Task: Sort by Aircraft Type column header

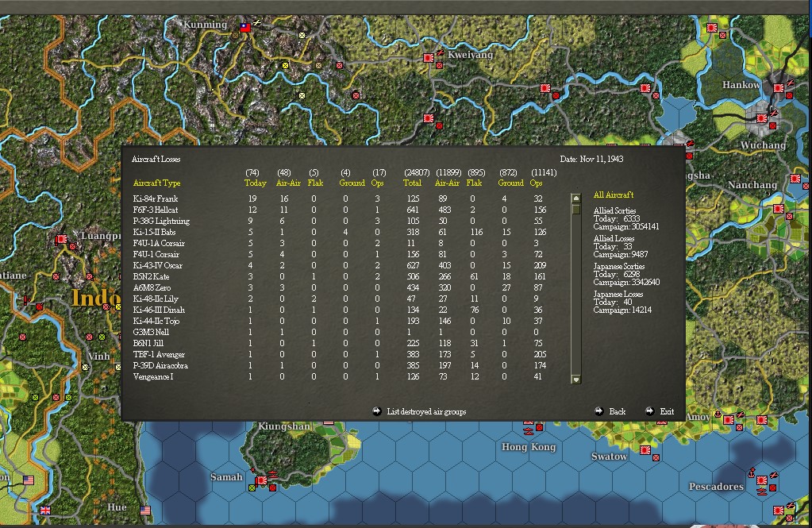Action: point(156,183)
